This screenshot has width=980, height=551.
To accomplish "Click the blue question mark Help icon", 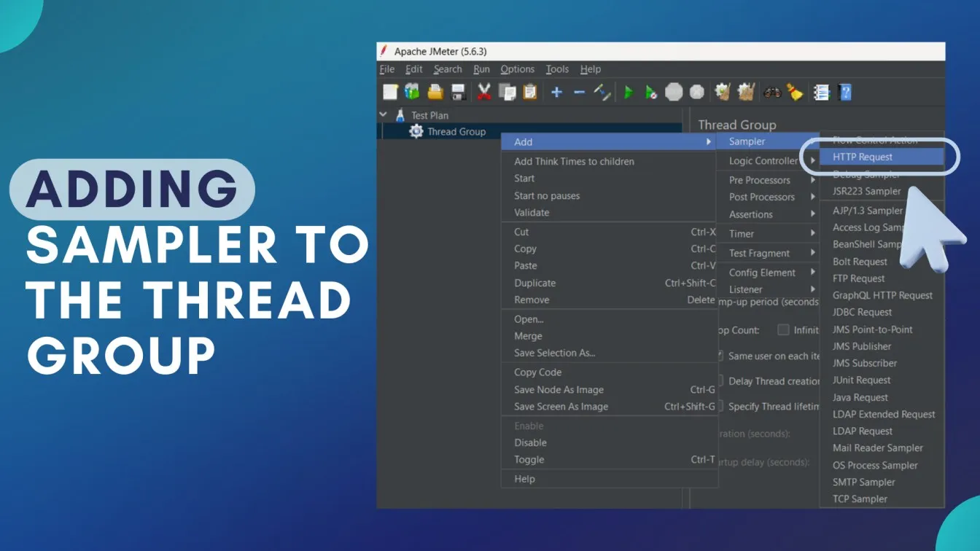I will 845,92.
